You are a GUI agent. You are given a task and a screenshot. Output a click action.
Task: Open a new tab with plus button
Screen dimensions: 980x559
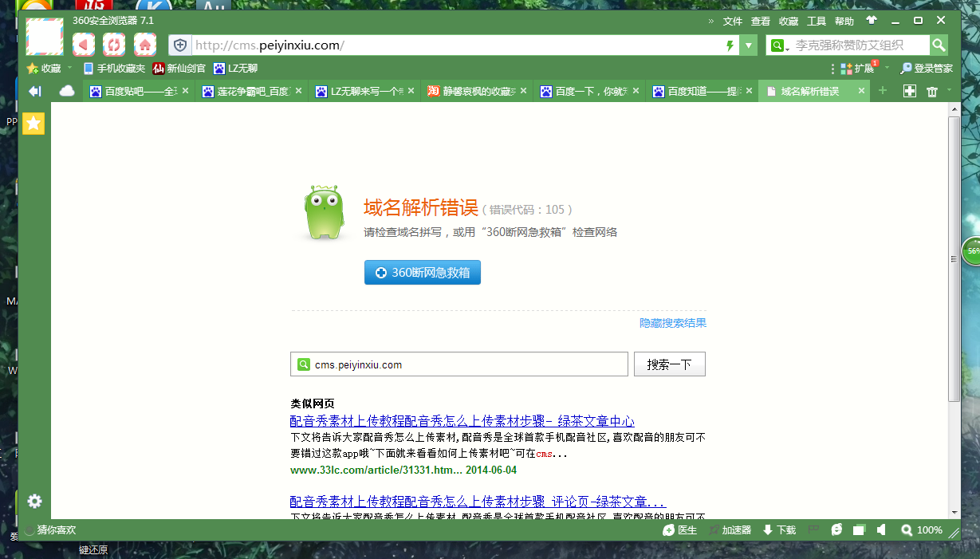point(882,91)
